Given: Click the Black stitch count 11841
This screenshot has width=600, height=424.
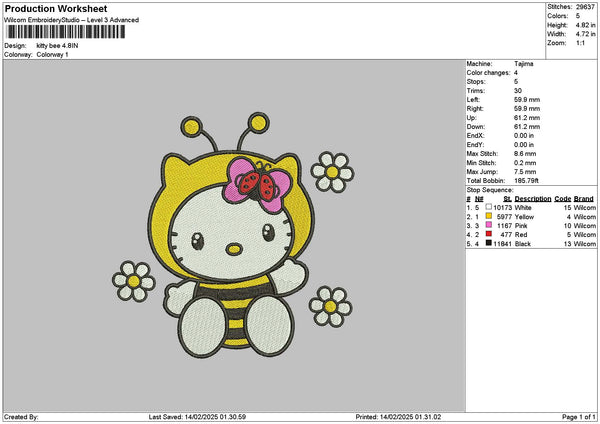Looking at the screenshot, I should point(502,244).
